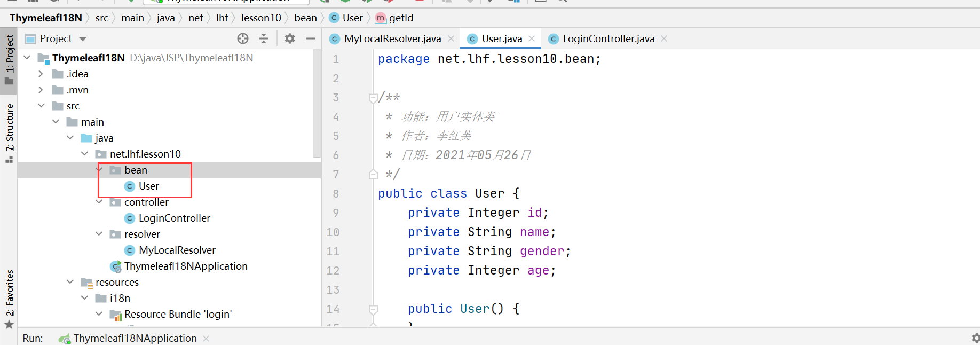The height and width of the screenshot is (345, 980).
Task: Select LoginController class in project tree
Action: click(174, 218)
